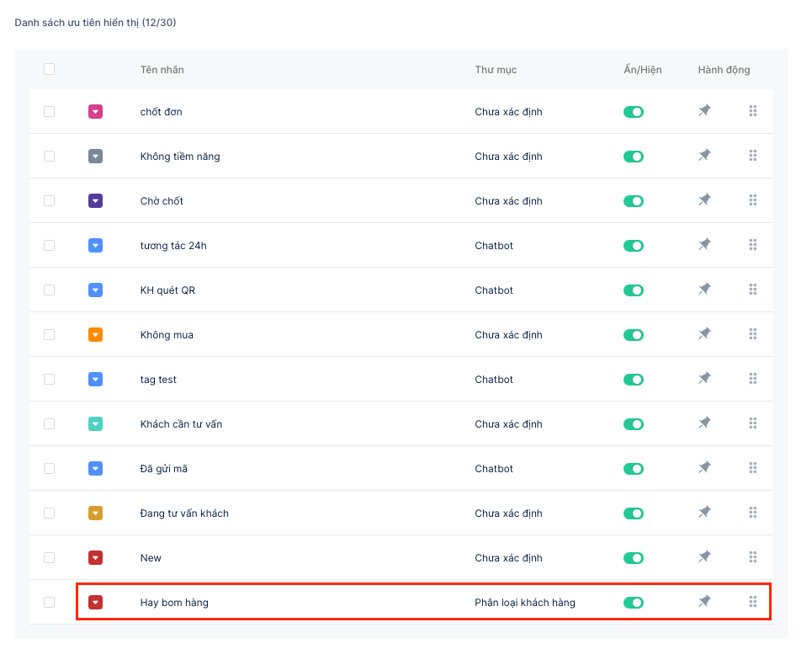Click 'Phân loại khách hàng' folder text
The width and height of the screenshot is (812, 649).
pyautogui.click(x=525, y=603)
